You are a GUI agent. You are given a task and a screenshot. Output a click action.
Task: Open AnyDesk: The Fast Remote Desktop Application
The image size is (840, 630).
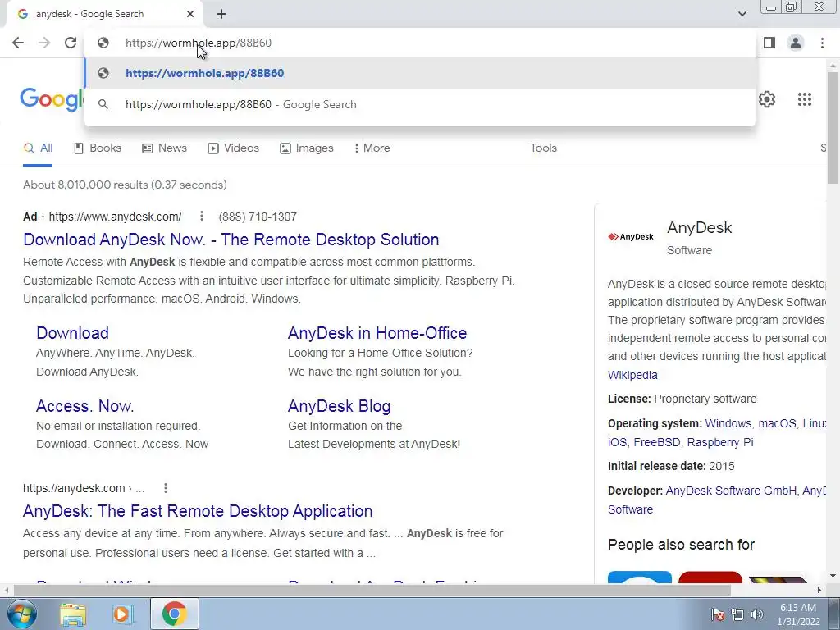pos(198,511)
